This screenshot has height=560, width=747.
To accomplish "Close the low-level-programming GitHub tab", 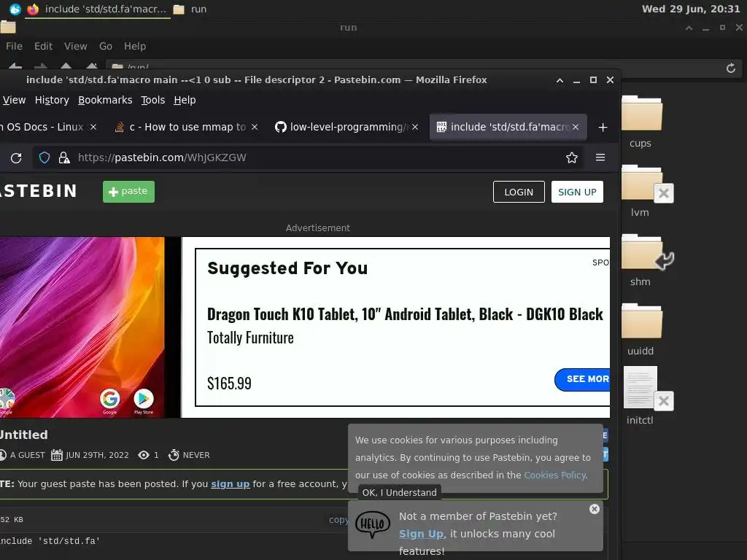I will [x=415, y=127].
